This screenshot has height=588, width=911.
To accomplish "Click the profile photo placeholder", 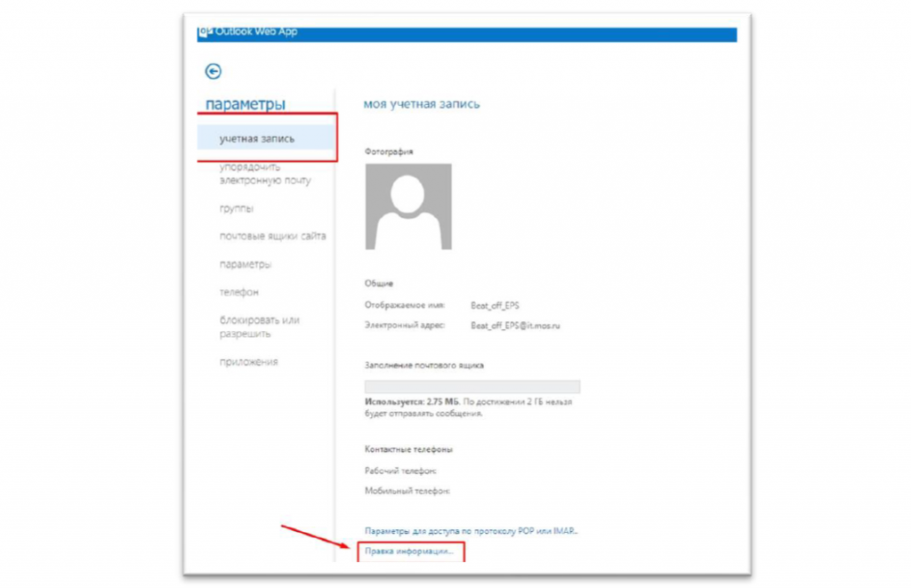I will point(407,206).
